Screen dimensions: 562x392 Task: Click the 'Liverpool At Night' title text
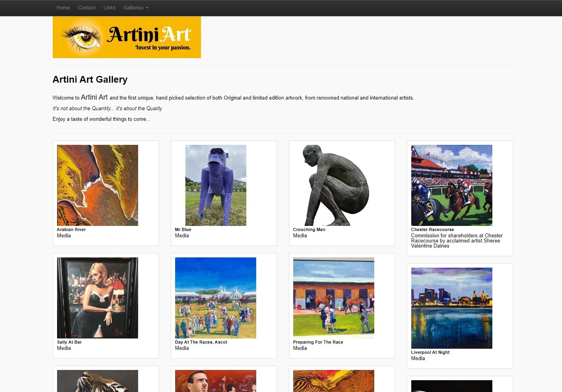[x=430, y=352]
